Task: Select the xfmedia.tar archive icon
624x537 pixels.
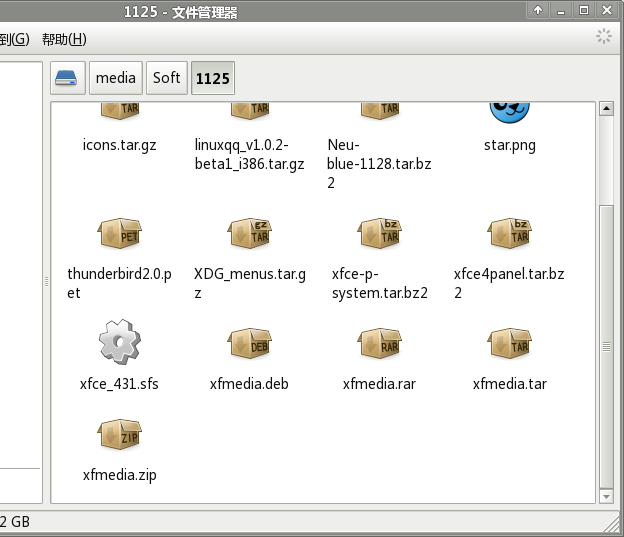Action: tap(510, 343)
